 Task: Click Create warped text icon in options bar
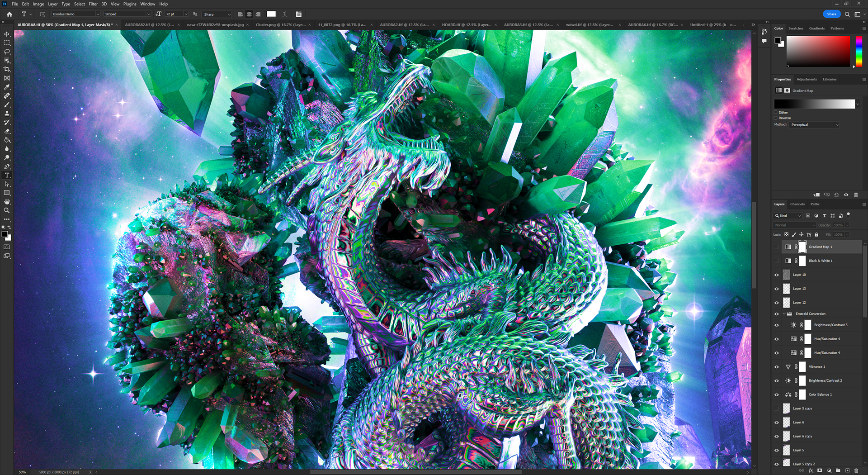pos(285,14)
